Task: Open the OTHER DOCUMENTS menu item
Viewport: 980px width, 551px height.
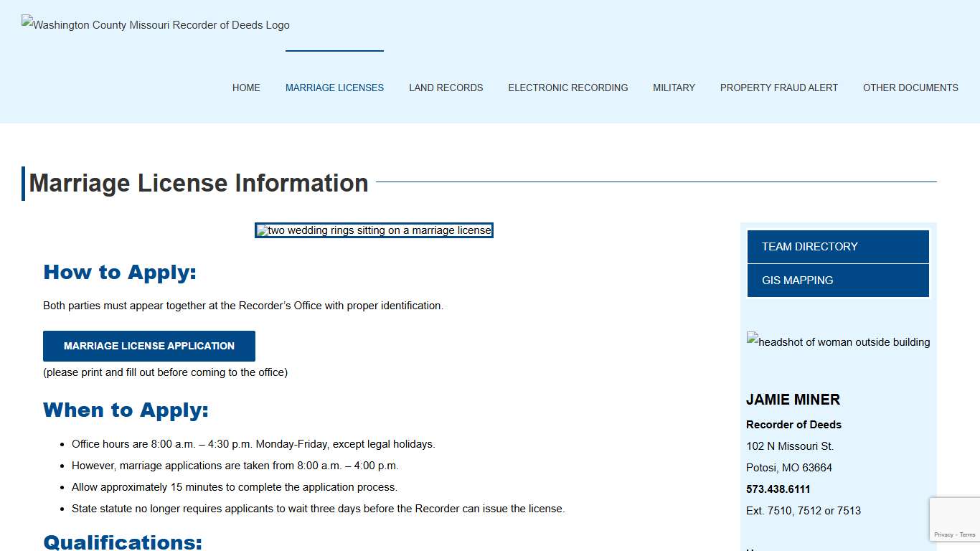Action: pyautogui.click(x=910, y=88)
